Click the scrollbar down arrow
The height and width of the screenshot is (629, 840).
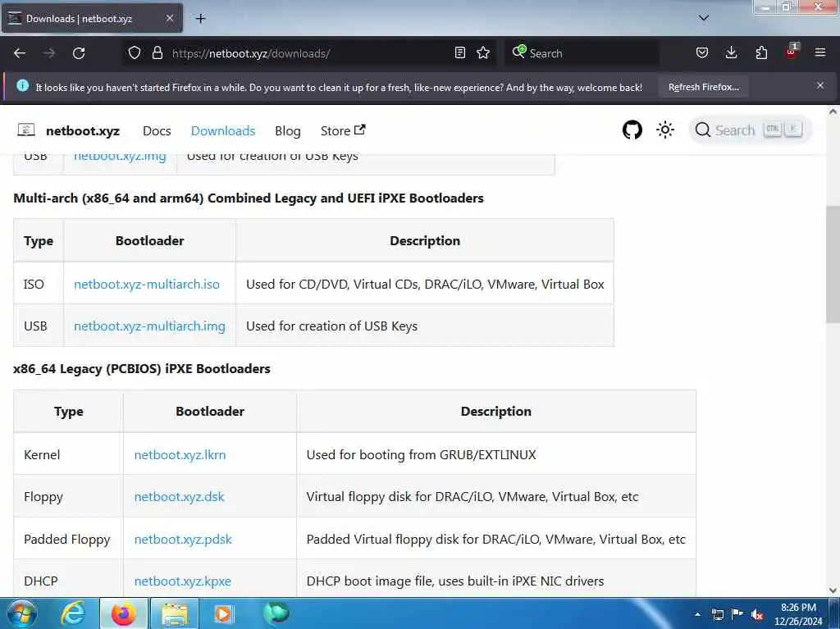833,590
